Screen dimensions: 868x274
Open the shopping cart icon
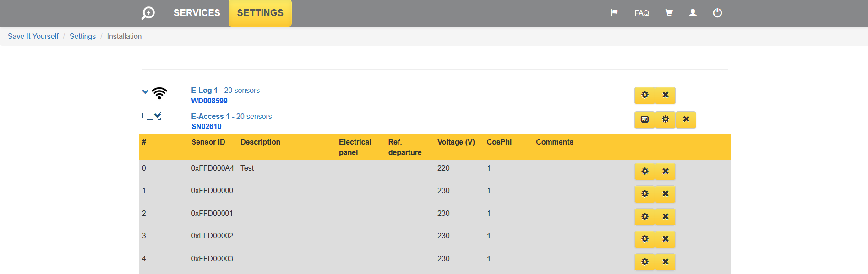669,13
